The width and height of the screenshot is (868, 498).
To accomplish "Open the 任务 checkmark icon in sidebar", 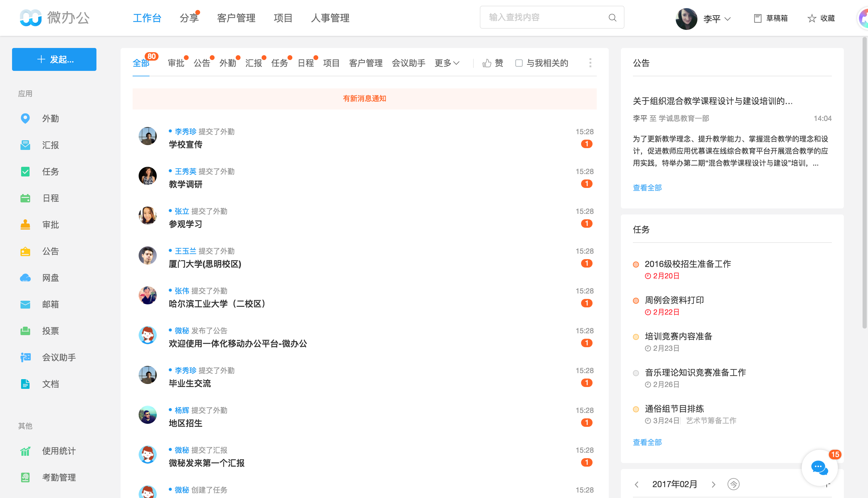I will point(25,171).
